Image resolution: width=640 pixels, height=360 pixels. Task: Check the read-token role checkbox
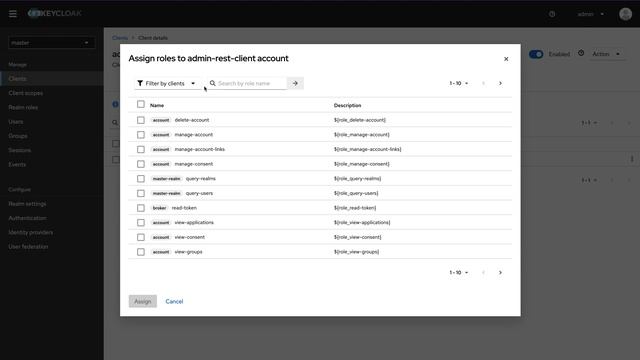click(141, 208)
